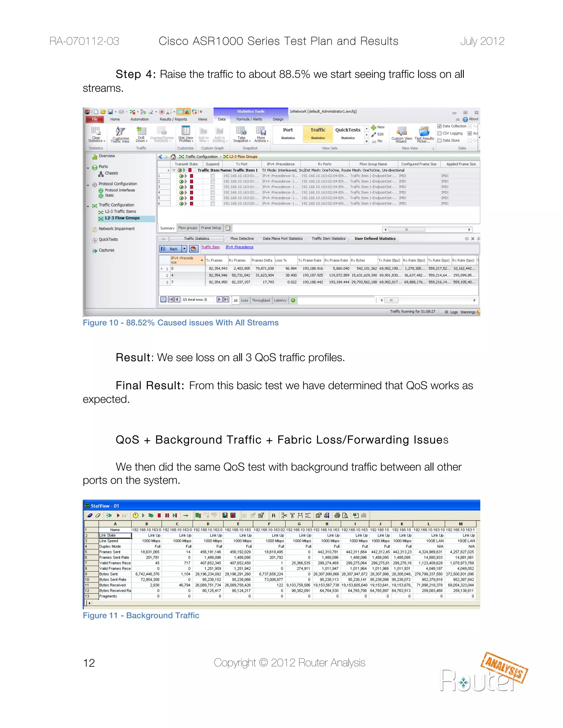Click the StatView printer icon
The height and width of the screenshot is (728, 563).
(337, 516)
